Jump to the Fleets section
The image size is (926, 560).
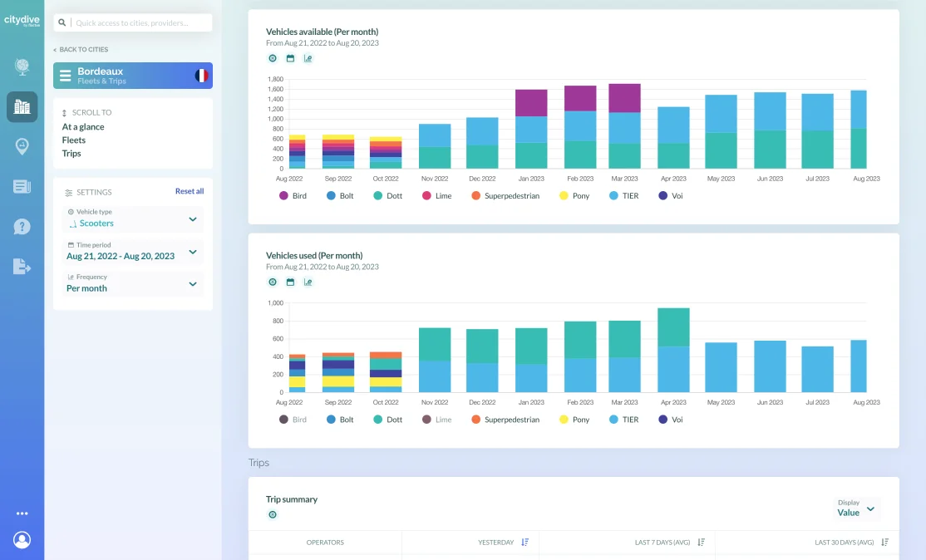[x=74, y=140]
